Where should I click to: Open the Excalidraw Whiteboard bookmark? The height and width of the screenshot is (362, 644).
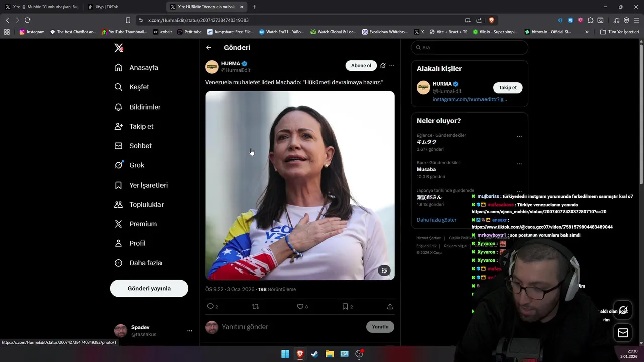(x=385, y=32)
